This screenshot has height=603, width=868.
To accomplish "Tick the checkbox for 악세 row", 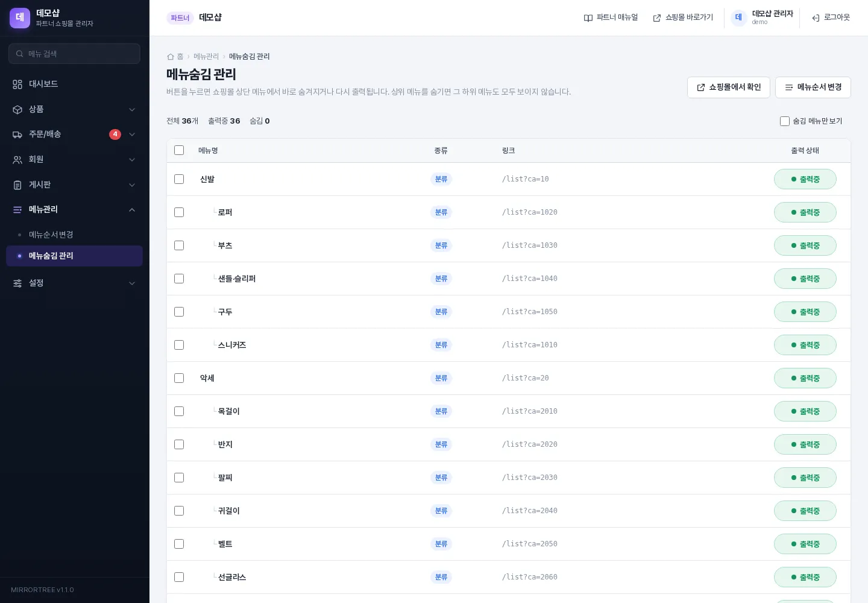I will pos(179,378).
